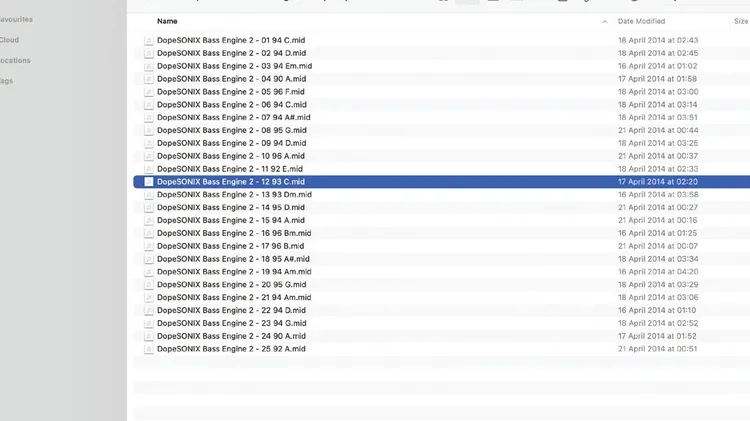
Task: Select file icon of '04 90 A.mid'
Action: point(149,79)
